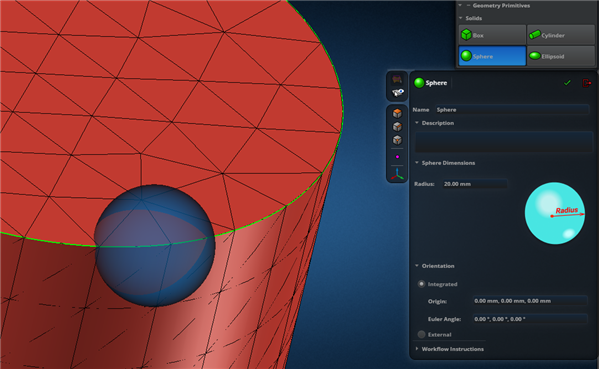Select the Sphere solid primitive
Image resolution: width=599 pixels, height=369 pixels.
click(x=492, y=56)
